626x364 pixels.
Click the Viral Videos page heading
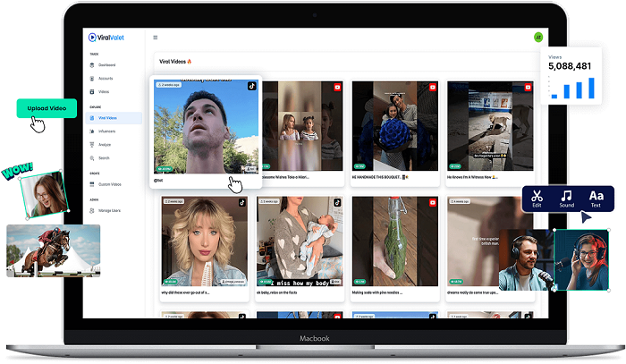click(x=175, y=62)
